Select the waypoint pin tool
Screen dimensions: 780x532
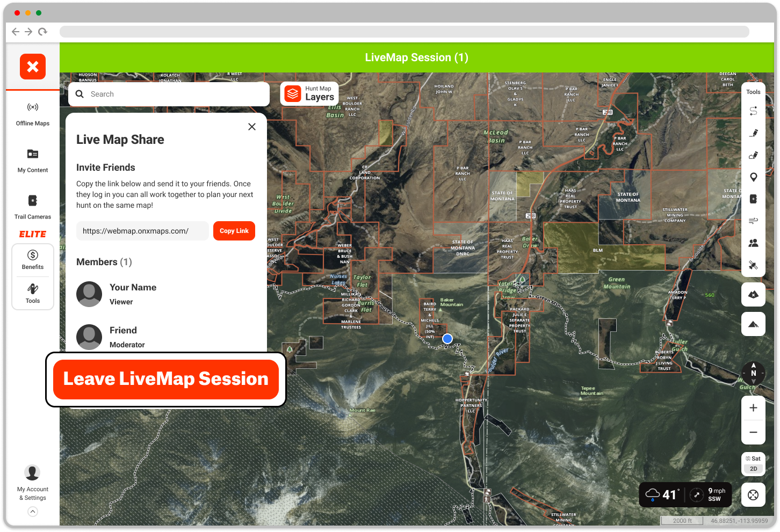coord(753,177)
